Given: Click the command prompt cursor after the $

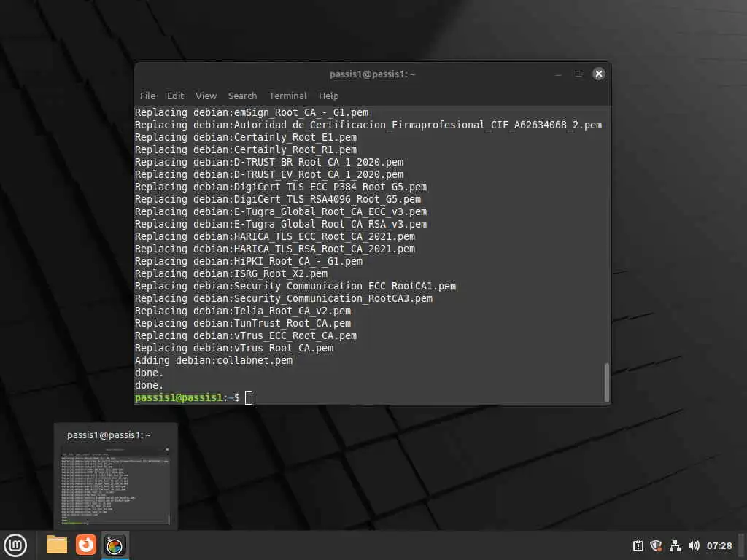Looking at the screenshot, I should point(249,397).
